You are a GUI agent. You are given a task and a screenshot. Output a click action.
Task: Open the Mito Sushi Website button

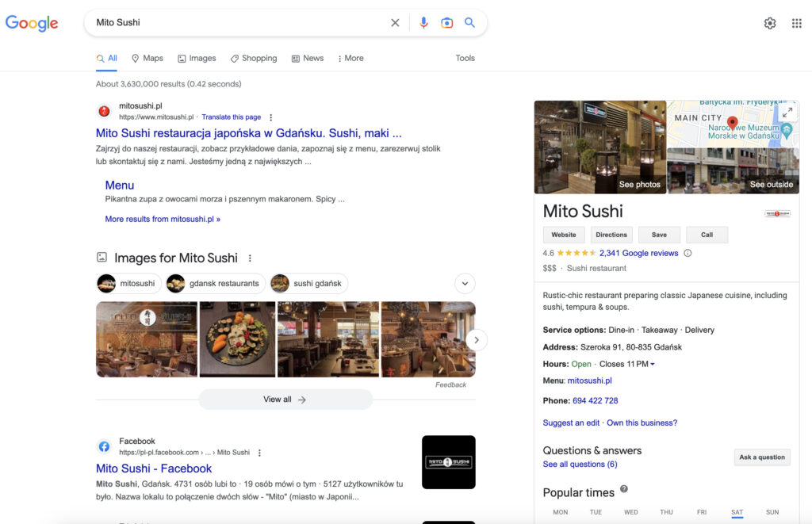[564, 235]
